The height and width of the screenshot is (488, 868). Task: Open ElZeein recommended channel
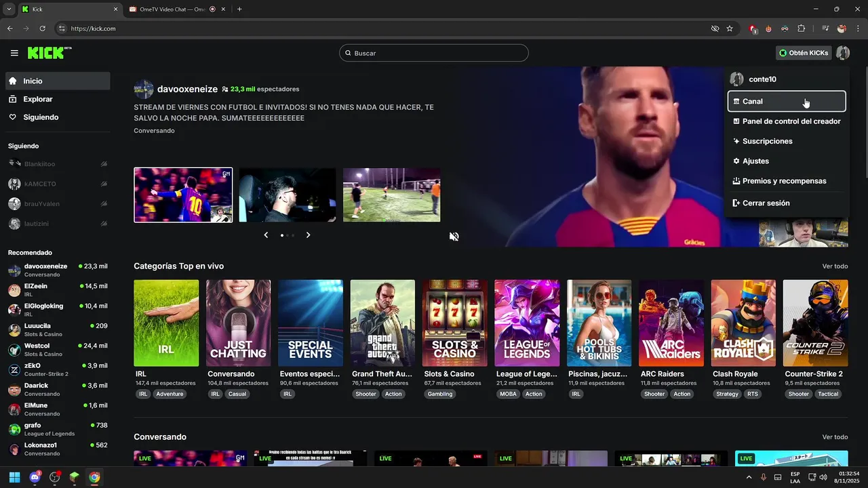click(x=58, y=290)
